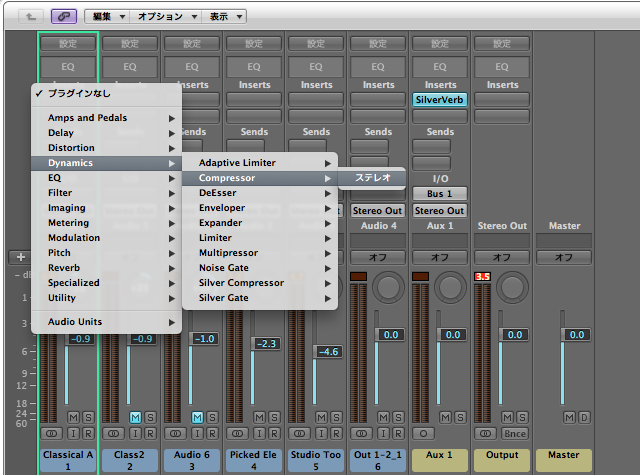Reset the red 3.5 clip indicator
Screen dimensions: 640x475
(x=482, y=276)
